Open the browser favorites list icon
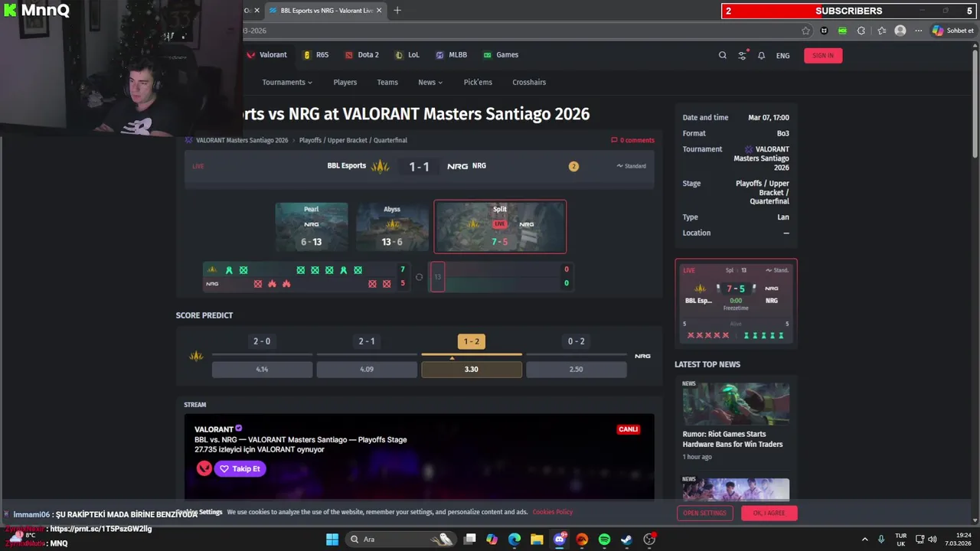 (x=882, y=31)
